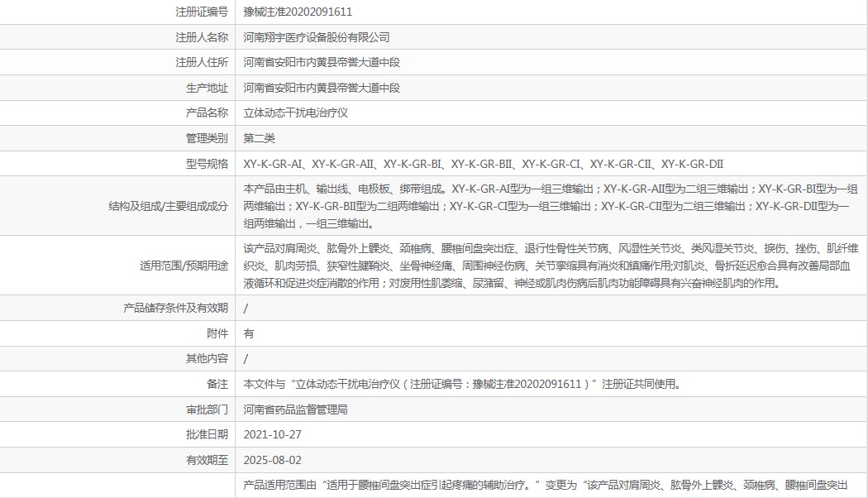Click the 结构及组成/主要组成成分 label
The height and width of the screenshot is (498, 868).
tap(169, 206)
